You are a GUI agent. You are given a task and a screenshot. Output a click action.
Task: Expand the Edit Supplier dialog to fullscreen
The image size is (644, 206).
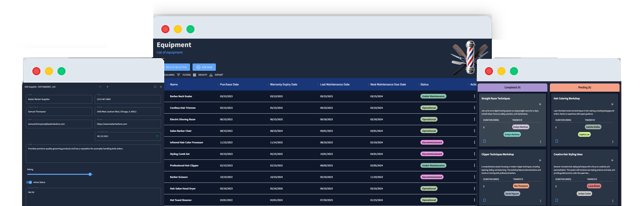pyautogui.click(x=155, y=87)
